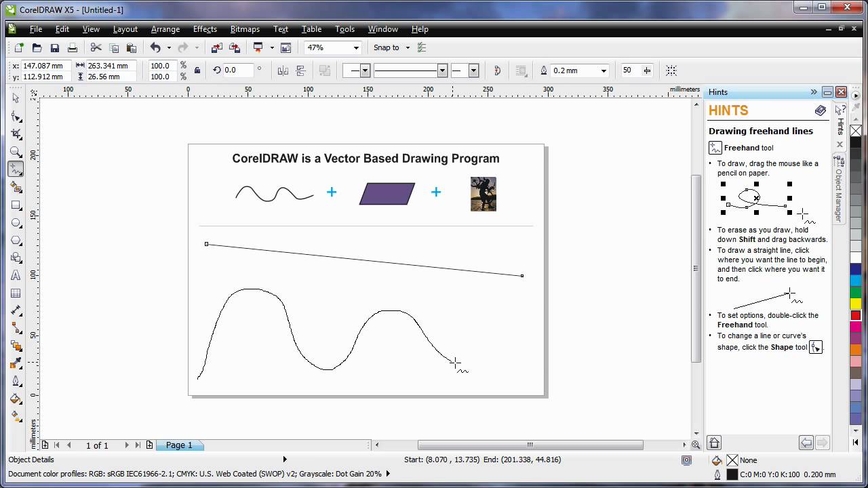Select the Freehand tool
Screen dimensions: 868x488
tap(17, 169)
